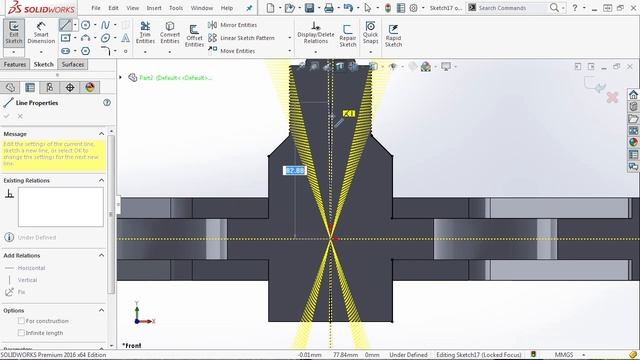
Task: Click Move Entities
Action: pyautogui.click(x=231, y=51)
